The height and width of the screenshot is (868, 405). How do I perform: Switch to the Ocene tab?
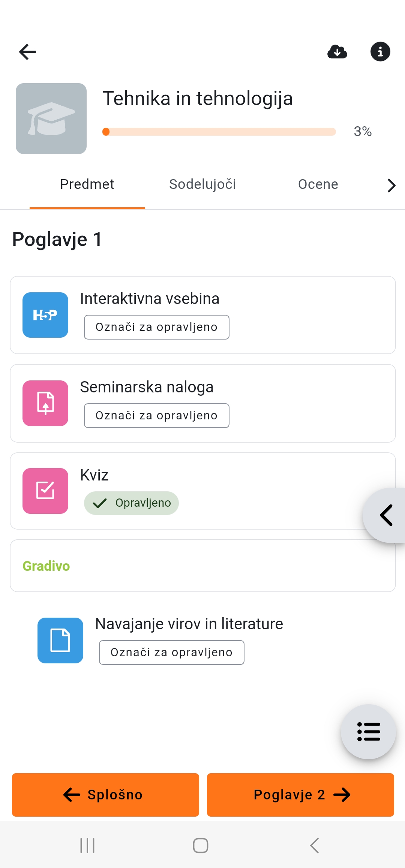coord(318,184)
